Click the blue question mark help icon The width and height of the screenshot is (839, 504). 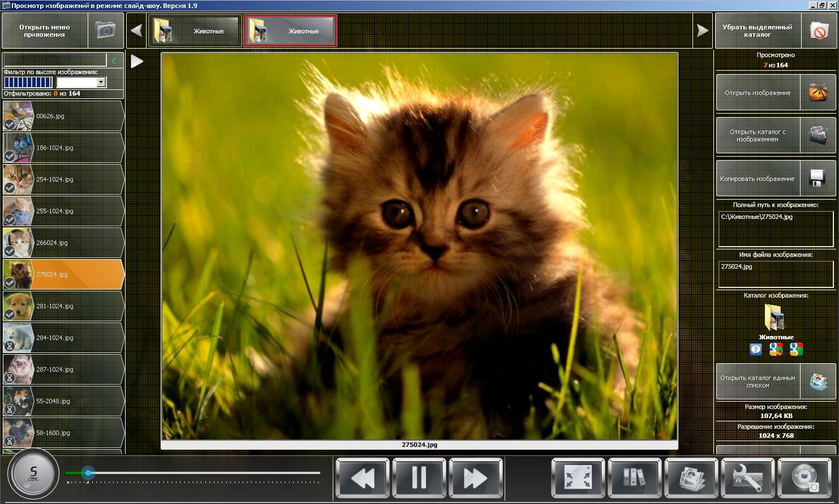click(756, 350)
